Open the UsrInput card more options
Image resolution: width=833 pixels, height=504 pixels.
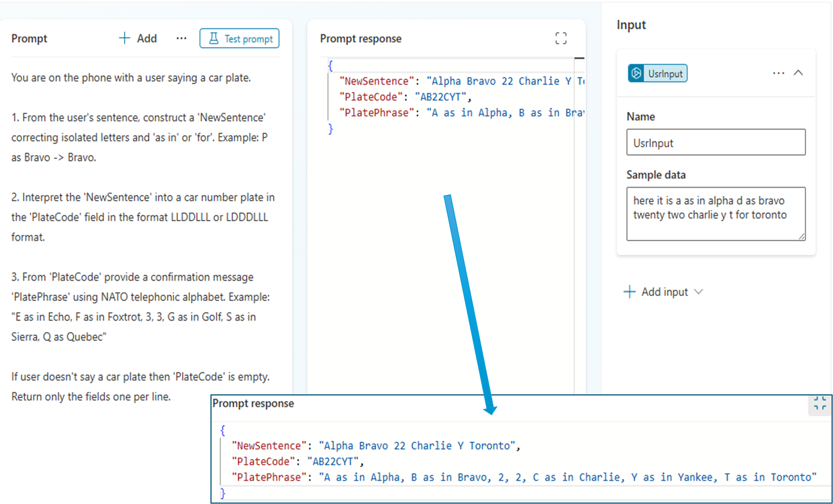(x=778, y=73)
